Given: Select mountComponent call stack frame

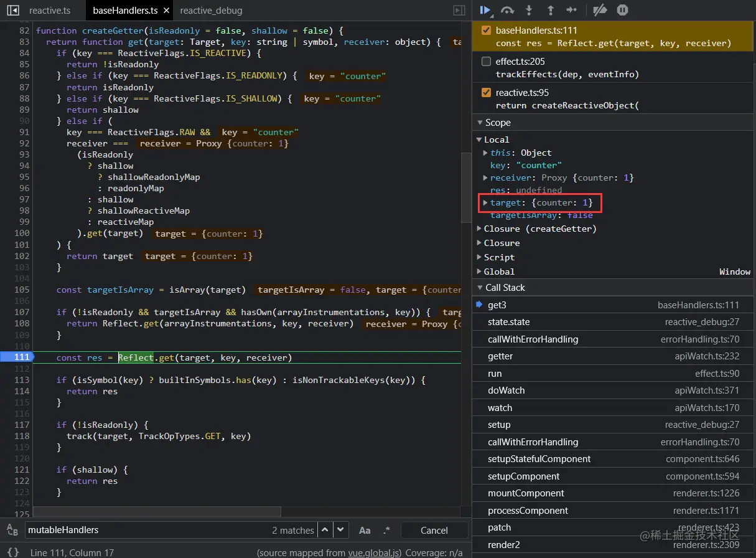Looking at the screenshot, I should [x=614, y=493].
